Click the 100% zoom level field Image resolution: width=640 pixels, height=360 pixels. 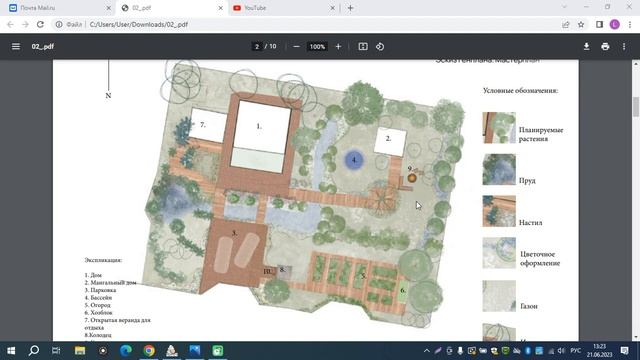(317, 47)
